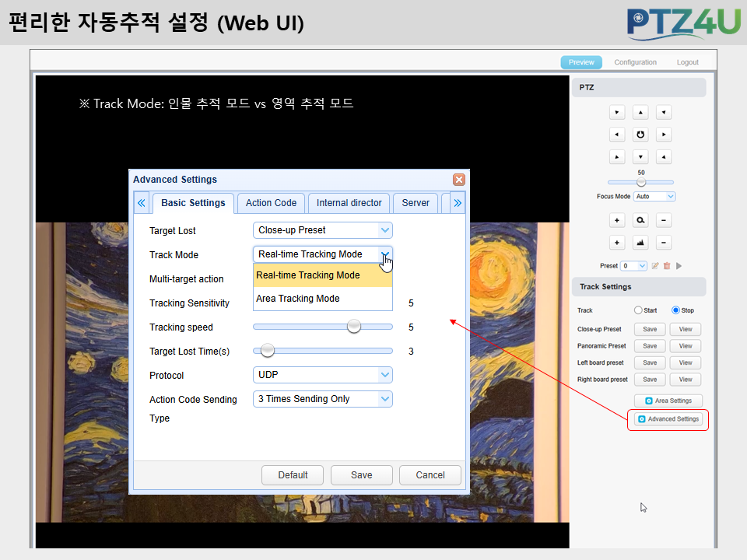747x560 pixels.
Task: Click the zoom magnifier icon
Action: (640, 220)
